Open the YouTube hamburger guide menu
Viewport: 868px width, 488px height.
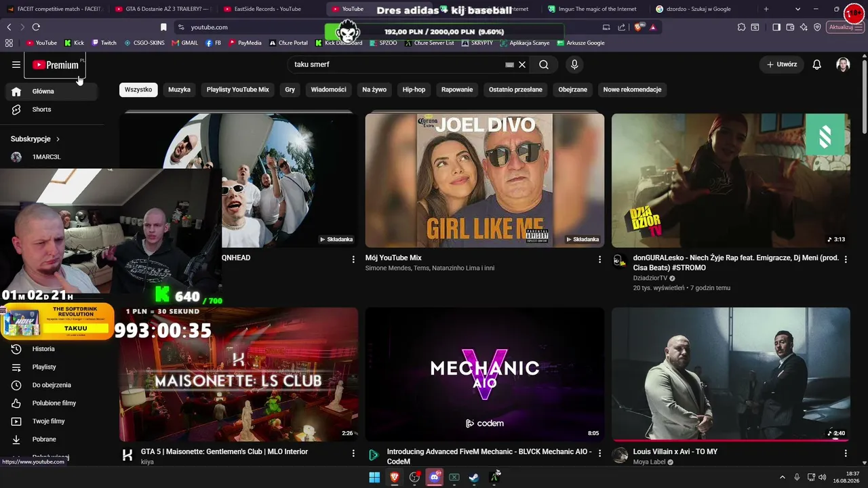[16, 65]
